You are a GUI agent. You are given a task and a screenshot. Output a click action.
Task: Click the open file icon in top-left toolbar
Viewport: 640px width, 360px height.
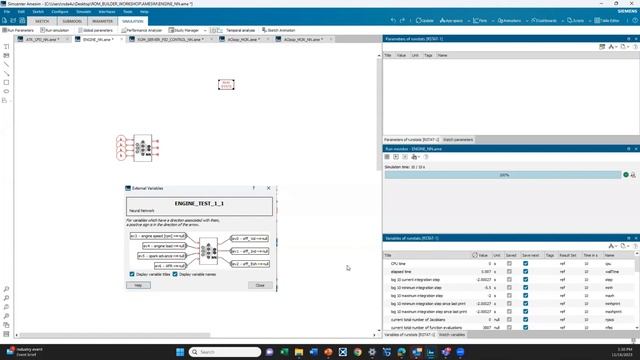pyautogui.click(x=13, y=20)
